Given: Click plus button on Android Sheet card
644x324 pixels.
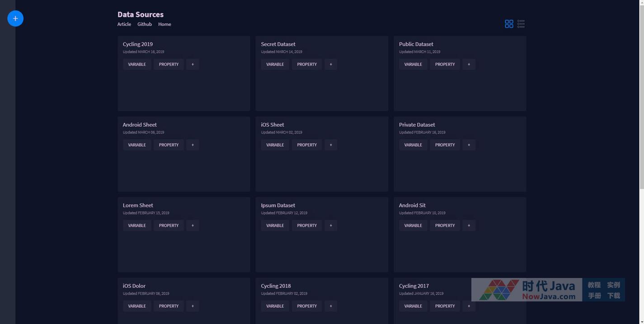Looking at the screenshot, I should 193,145.
